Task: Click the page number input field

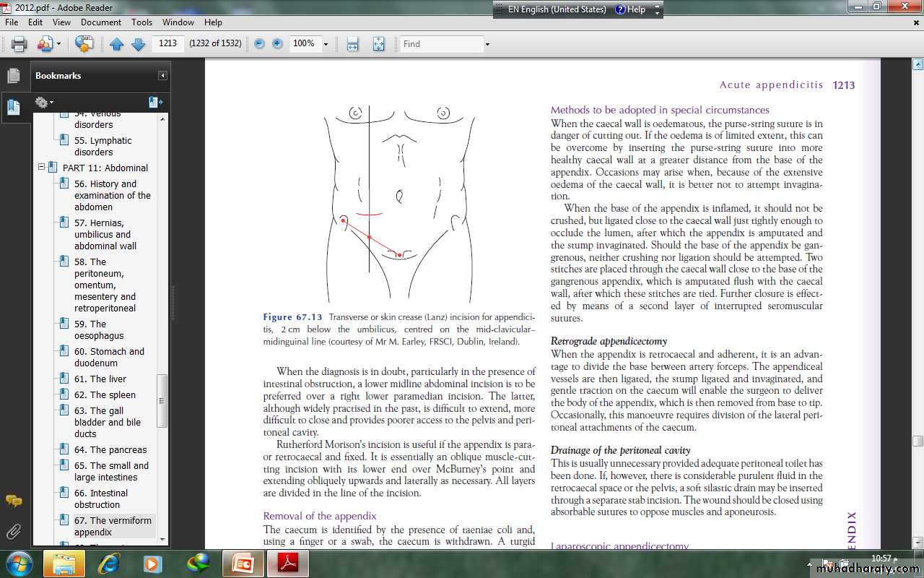Action: (167, 43)
